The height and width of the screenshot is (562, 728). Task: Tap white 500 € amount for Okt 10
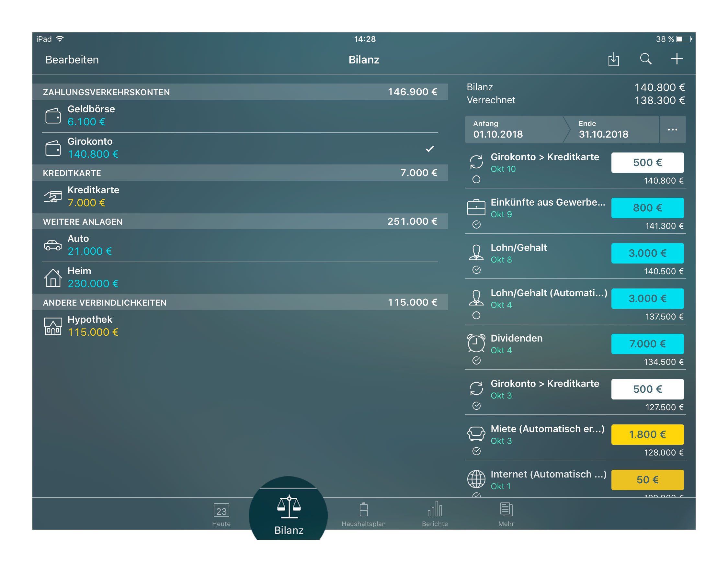pos(647,163)
